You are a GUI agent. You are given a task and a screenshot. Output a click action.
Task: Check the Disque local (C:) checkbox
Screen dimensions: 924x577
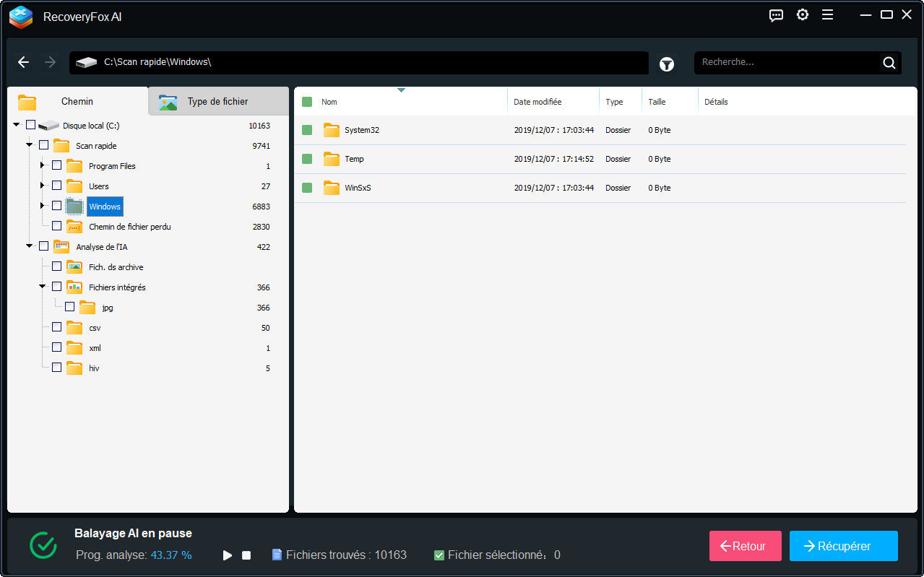click(x=30, y=123)
